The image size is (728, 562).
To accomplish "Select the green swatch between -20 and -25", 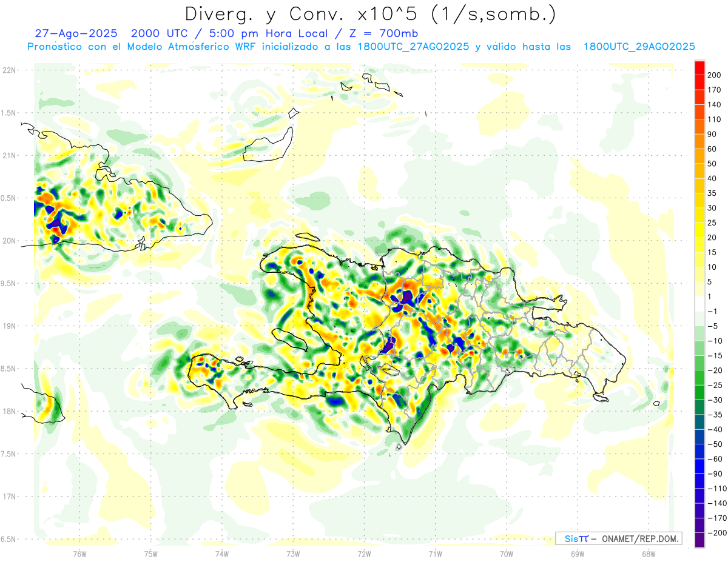I will coord(699,378).
